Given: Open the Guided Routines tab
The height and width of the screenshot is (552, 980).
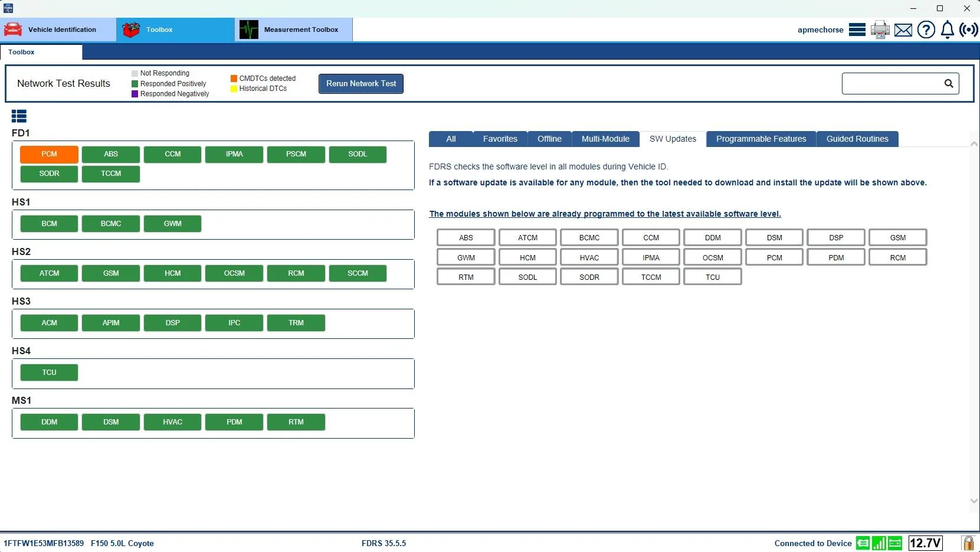Looking at the screenshot, I should pos(857,139).
